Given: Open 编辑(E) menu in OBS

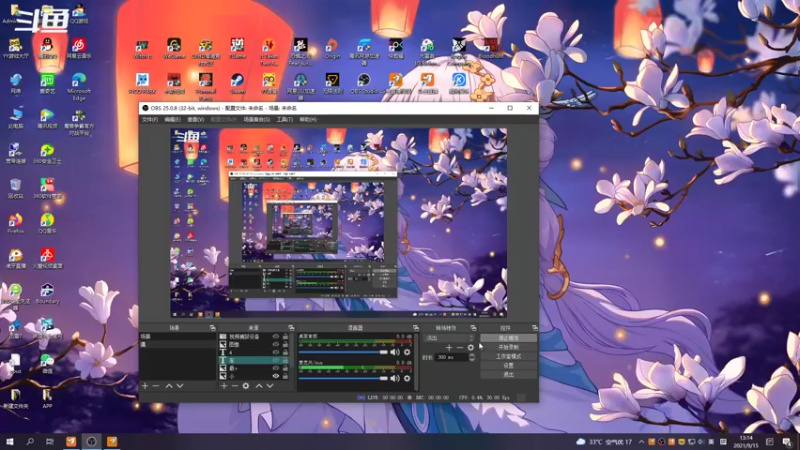Looking at the screenshot, I should [x=172, y=119].
